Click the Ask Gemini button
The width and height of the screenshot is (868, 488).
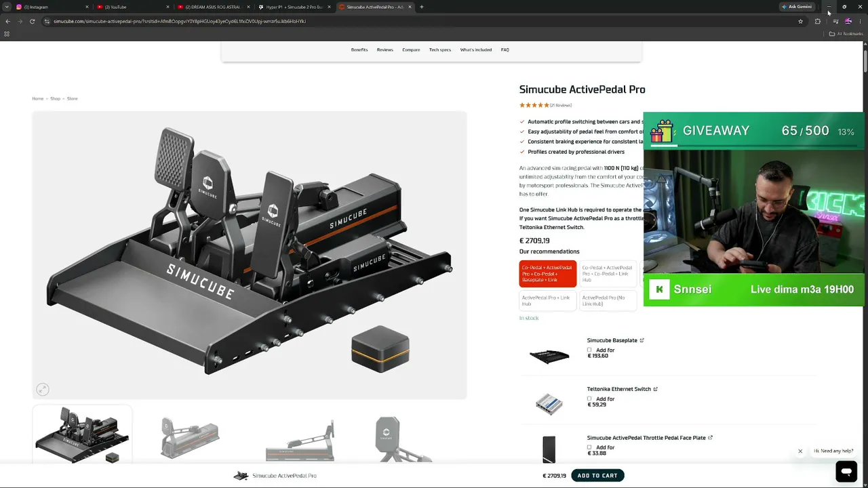point(797,7)
